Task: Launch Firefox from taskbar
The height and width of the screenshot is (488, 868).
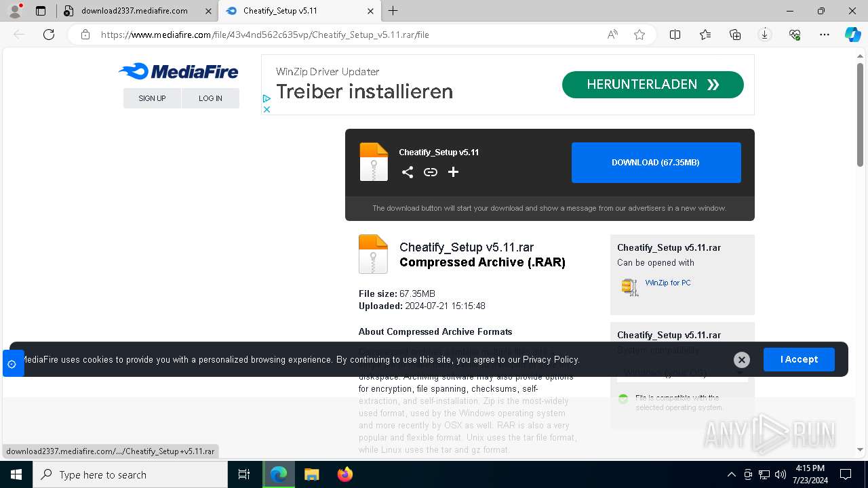Action: click(x=344, y=474)
